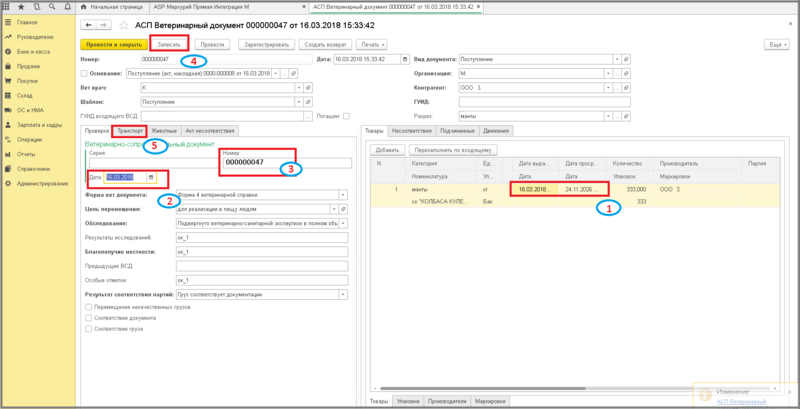Open calendar icon in VSD Дата field
The height and width of the screenshot is (409, 800).
(151, 177)
